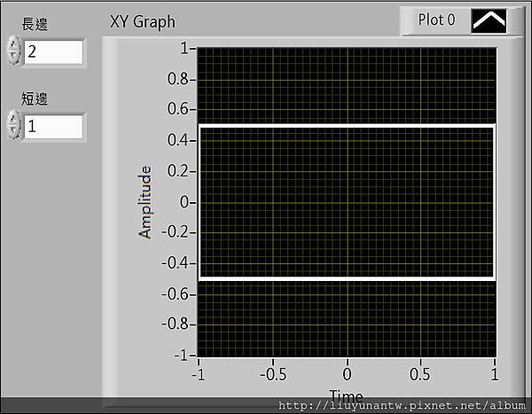The height and width of the screenshot is (414, 532).
Task: Click the 短邊 numeric input field
Action: [53, 127]
